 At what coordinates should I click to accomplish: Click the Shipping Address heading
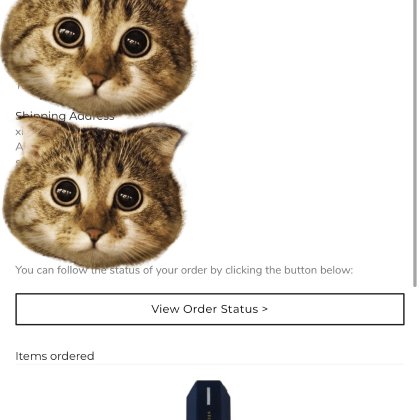pos(65,116)
